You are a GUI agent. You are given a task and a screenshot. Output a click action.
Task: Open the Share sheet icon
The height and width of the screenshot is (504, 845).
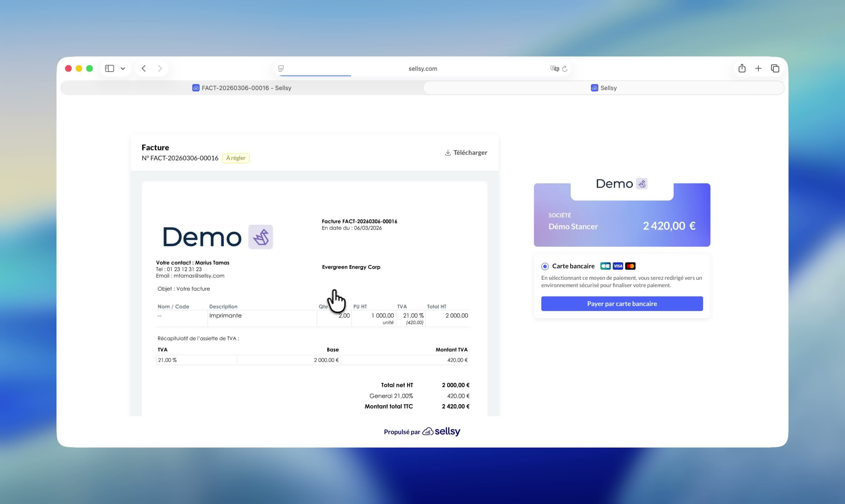742,69
